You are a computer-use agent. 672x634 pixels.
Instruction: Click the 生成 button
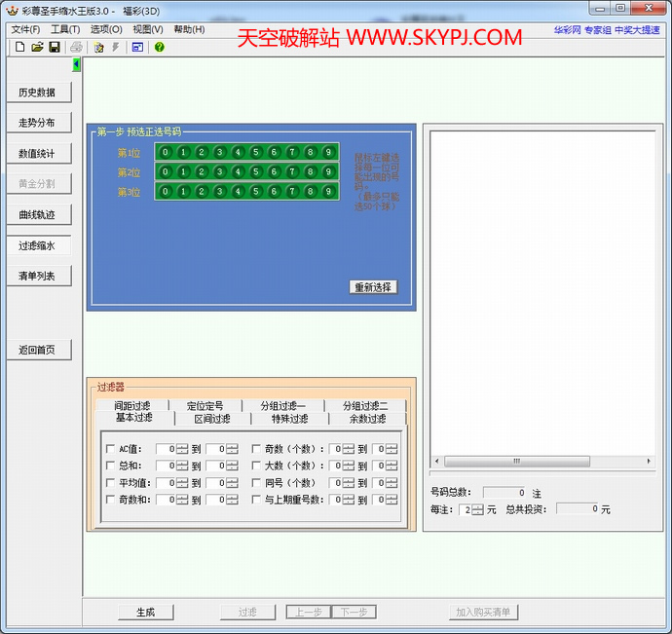point(145,613)
